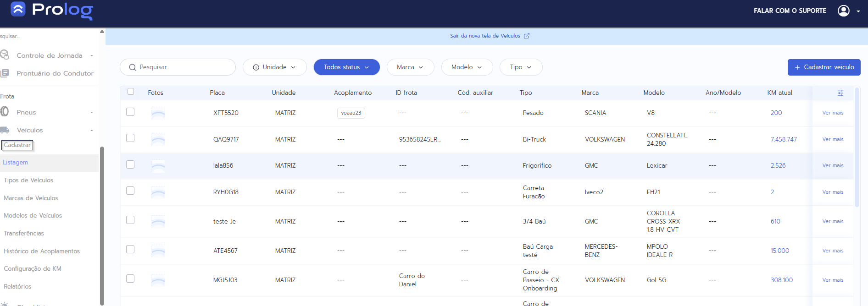This screenshot has height=306, width=868.
Task: Toggle the select-all checkbox in table header
Action: [x=131, y=92]
